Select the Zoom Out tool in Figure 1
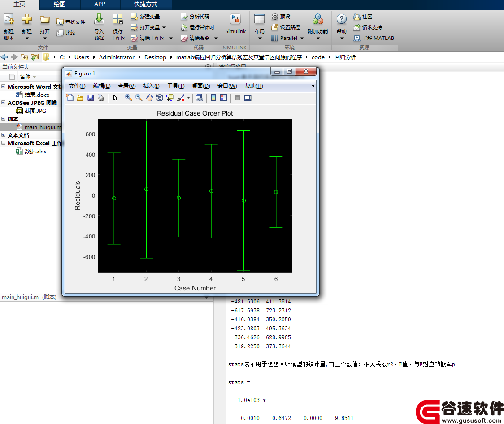Screen dimensions: 504x424 click(139, 98)
